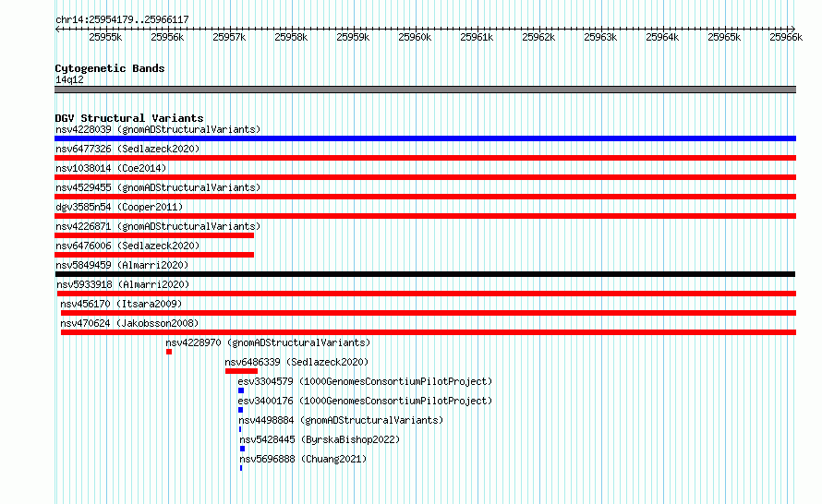
Task: Select nsv5849459 (Almarri2020) label
Action: pos(122,265)
